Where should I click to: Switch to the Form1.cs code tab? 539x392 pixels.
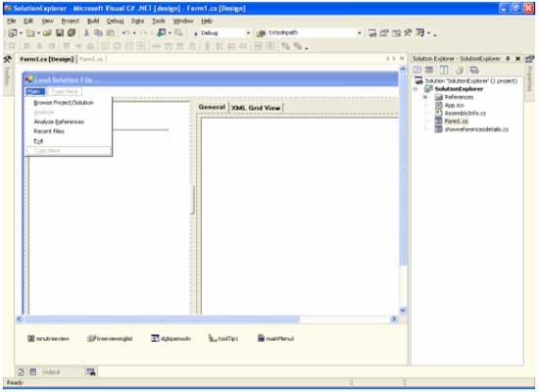91,59
